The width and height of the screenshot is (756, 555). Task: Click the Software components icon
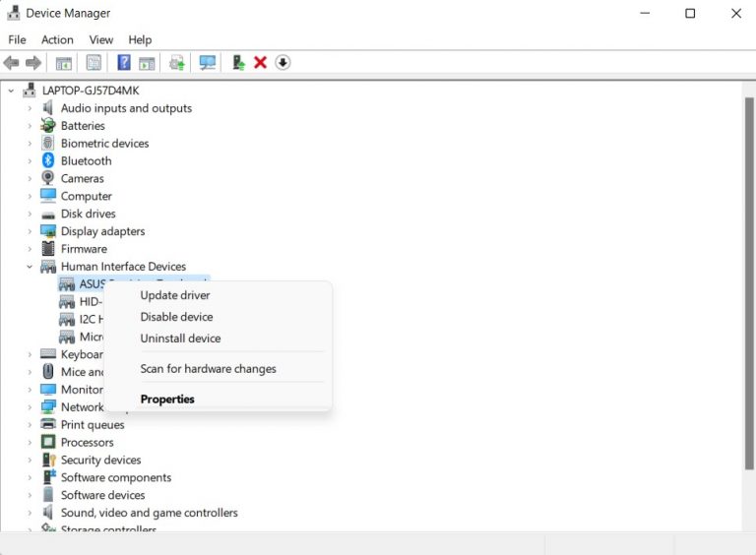tap(49, 477)
